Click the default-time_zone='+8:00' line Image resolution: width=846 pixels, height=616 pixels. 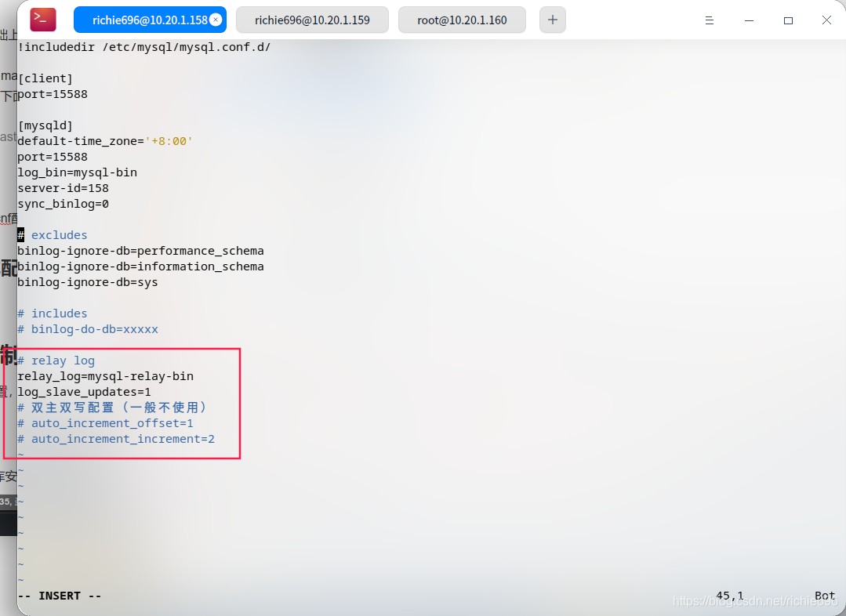point(105,141)
